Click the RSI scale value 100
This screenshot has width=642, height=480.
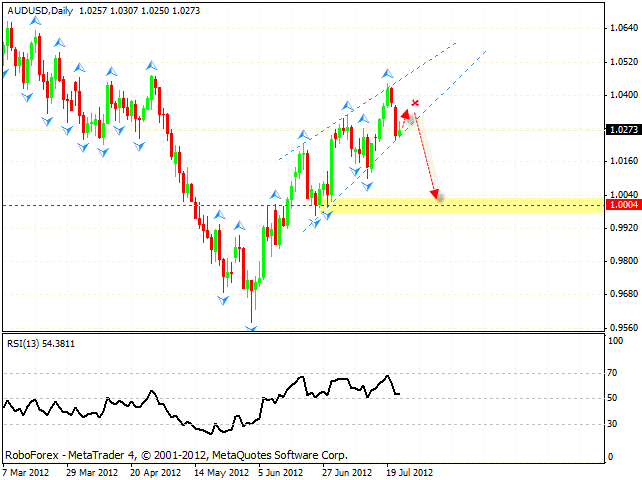(x=615, y=341)
